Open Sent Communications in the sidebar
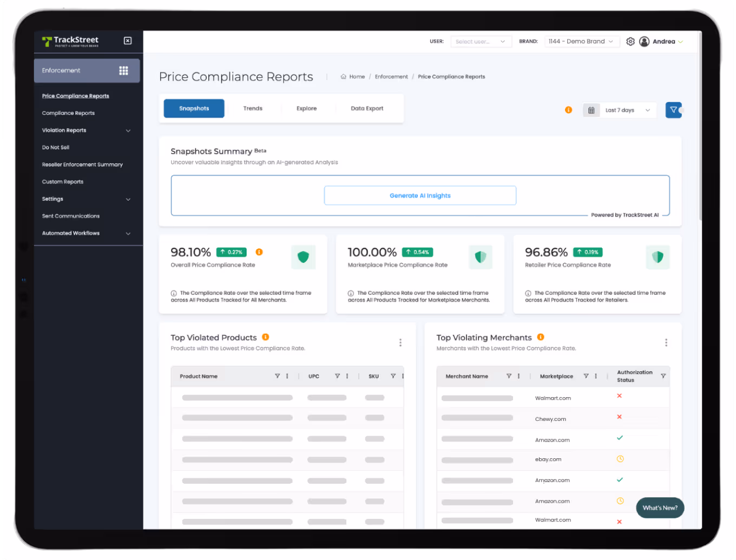Screen dimensions: 736x560 tap(71, 216)
